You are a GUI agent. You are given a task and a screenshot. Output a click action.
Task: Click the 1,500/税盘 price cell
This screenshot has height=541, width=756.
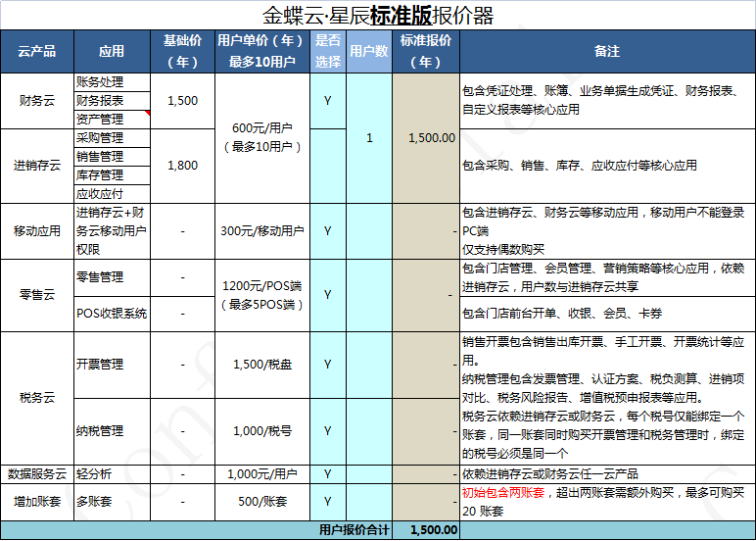tap(262, 365)
